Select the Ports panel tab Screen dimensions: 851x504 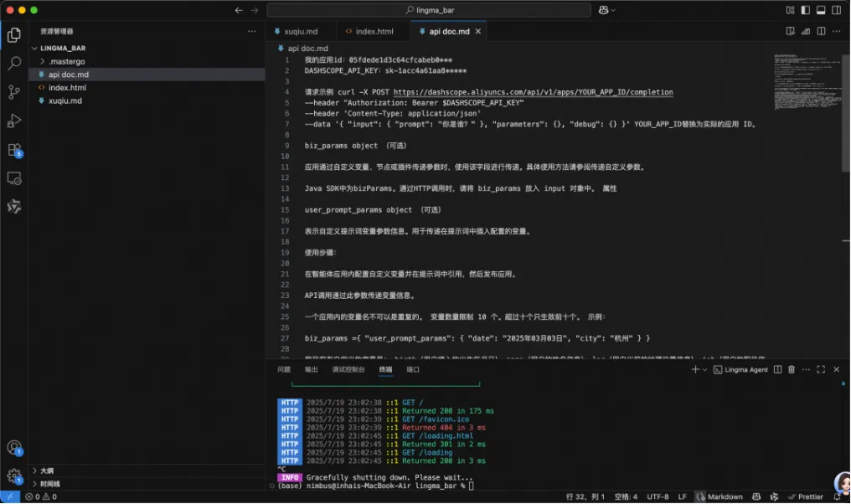click(x=413, y=369)
